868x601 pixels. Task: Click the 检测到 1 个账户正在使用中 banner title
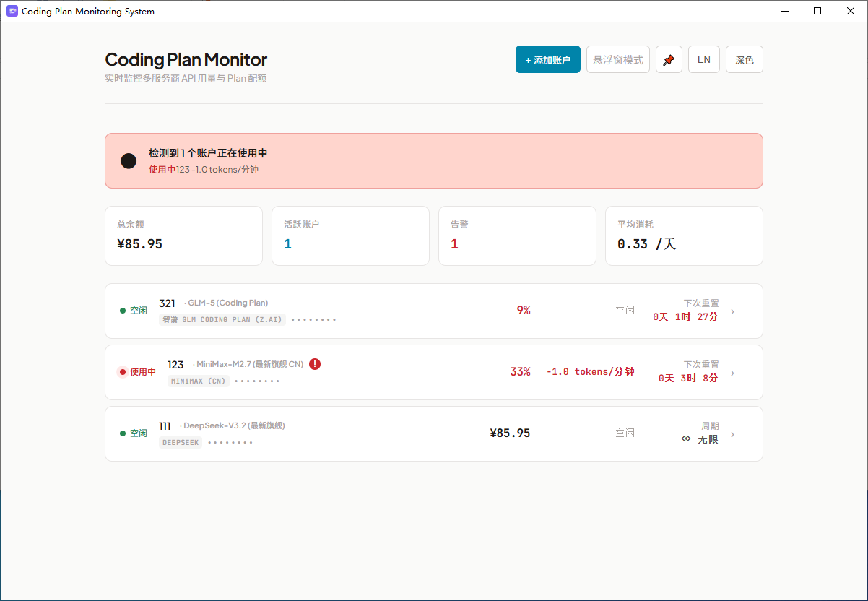click(x=208, y=153)
